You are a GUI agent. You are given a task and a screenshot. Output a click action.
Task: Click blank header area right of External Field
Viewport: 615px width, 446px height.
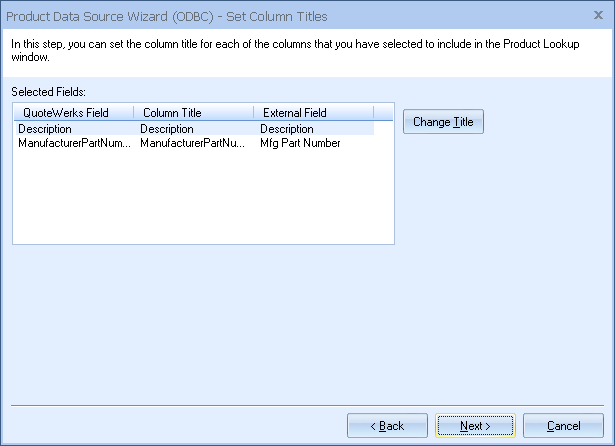[383, 113]
